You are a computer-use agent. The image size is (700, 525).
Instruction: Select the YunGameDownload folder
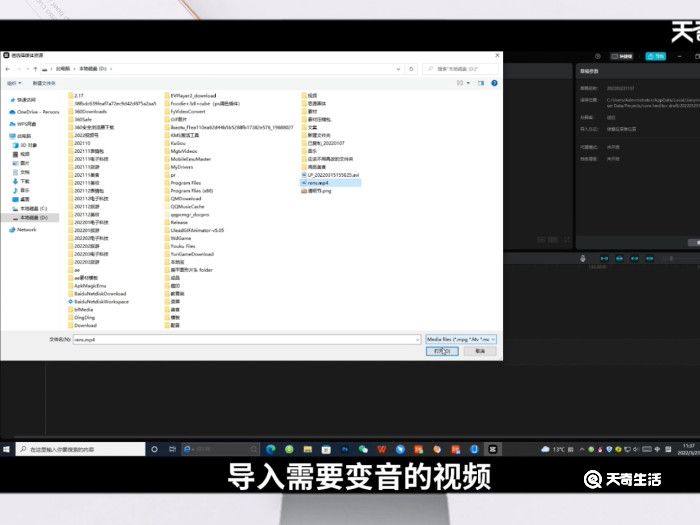coord(189,254)
